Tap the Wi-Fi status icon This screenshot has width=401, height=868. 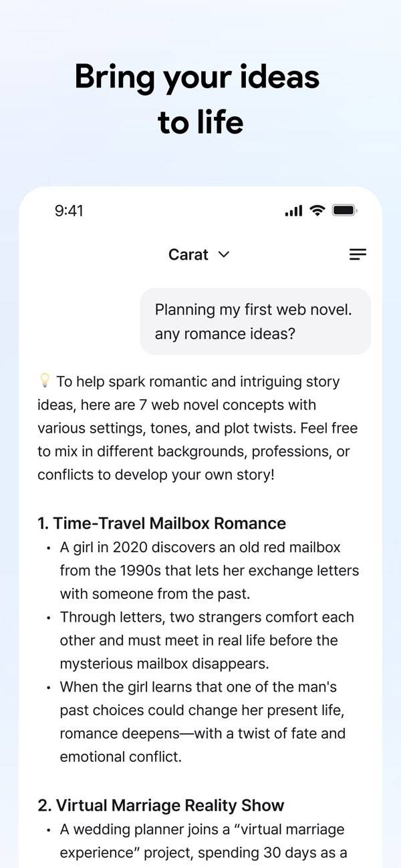pyautogui.click(x=317, y=210)
